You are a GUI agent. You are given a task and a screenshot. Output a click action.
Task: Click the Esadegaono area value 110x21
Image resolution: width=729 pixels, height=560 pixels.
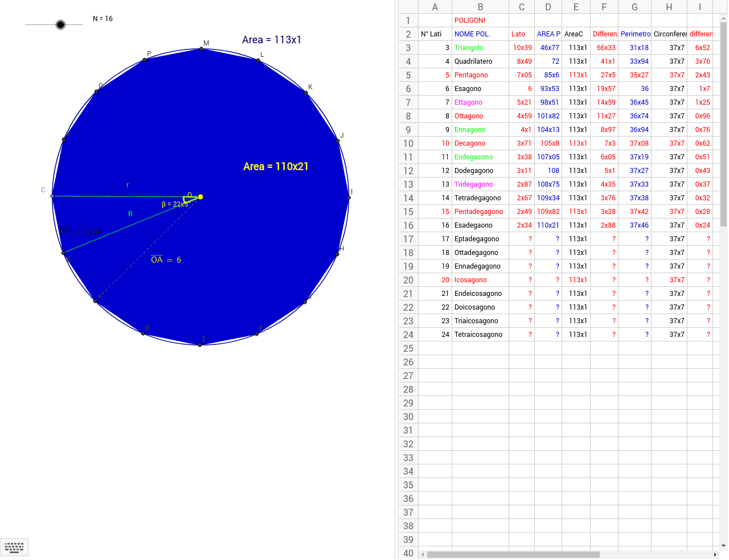(548, 225)
